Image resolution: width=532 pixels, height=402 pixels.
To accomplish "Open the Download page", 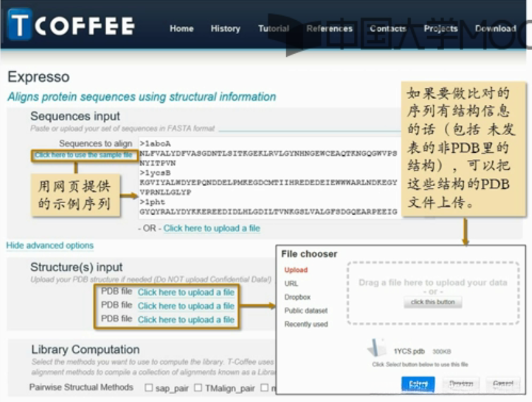I will click(x=496, y=28).
